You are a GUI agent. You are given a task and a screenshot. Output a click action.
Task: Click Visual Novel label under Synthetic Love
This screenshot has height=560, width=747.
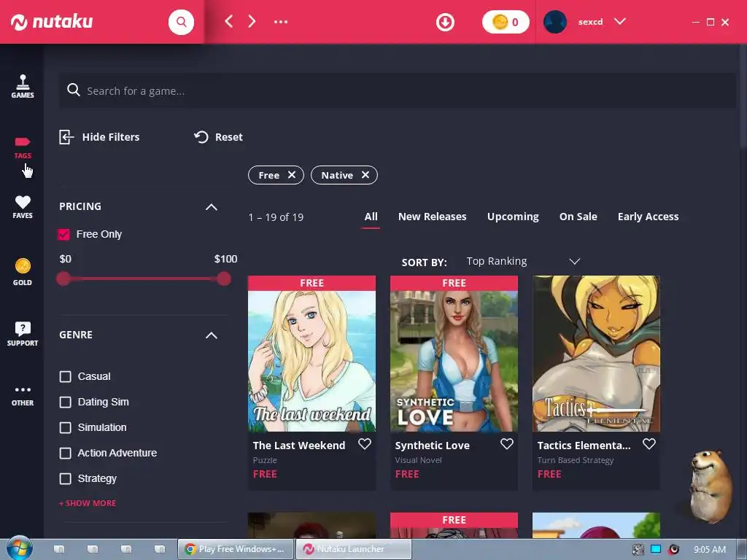tap(418, 461)
